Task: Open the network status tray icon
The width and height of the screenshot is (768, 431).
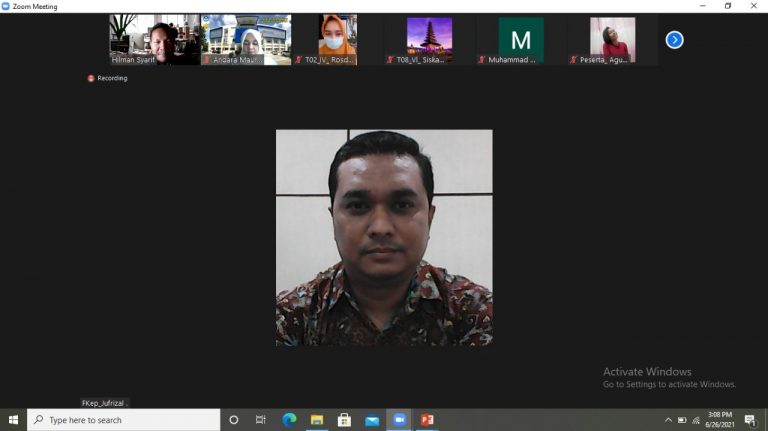Action: point(696,420)
